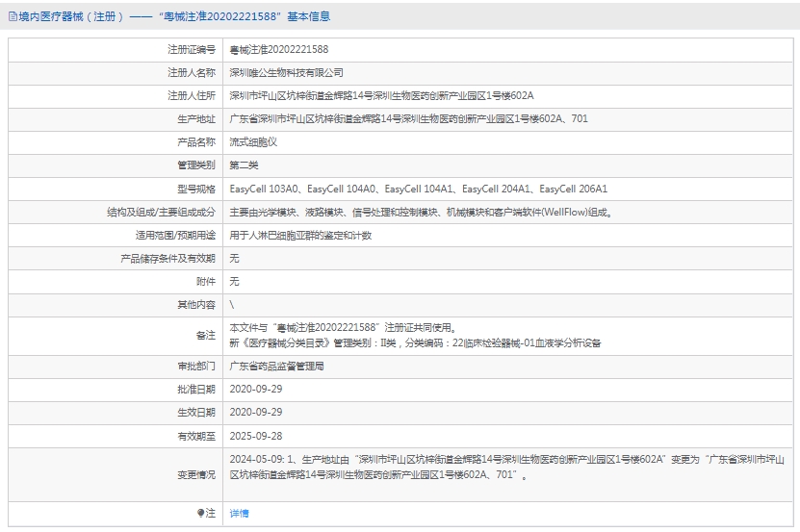Click the 型号规格 label
This screenshot has width=800, height=532.
[196, 189]
